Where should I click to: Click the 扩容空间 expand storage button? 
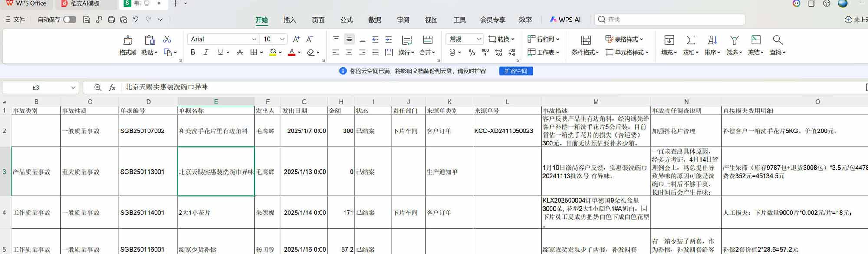coord(516,71)
